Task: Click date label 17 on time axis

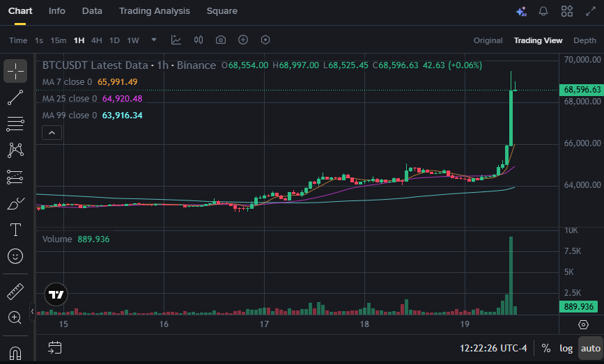Action: pos(264,324)
